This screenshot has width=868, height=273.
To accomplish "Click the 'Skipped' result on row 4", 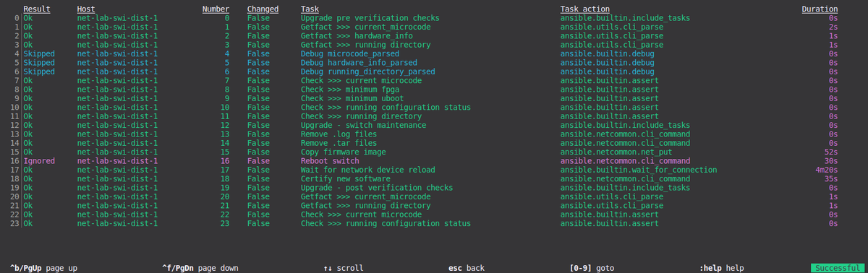I will click(39, 53).
